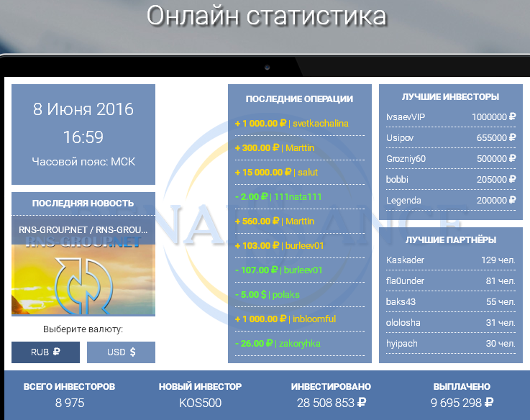Viewport: 530px width, 420px height.
Task: Click new investor name KOS500
Action: pos(200,403)
